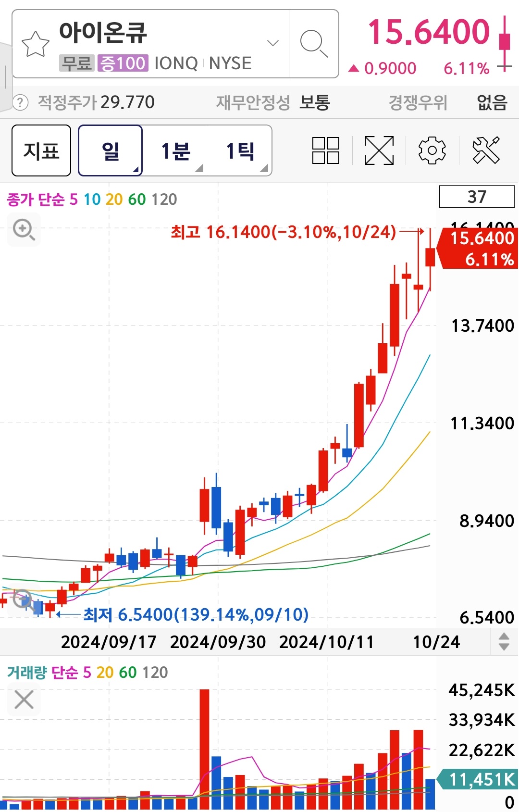The image size is (519, 812).
Task: Select the 1틱 tick chart tab
Action: (x=240, y=150)
